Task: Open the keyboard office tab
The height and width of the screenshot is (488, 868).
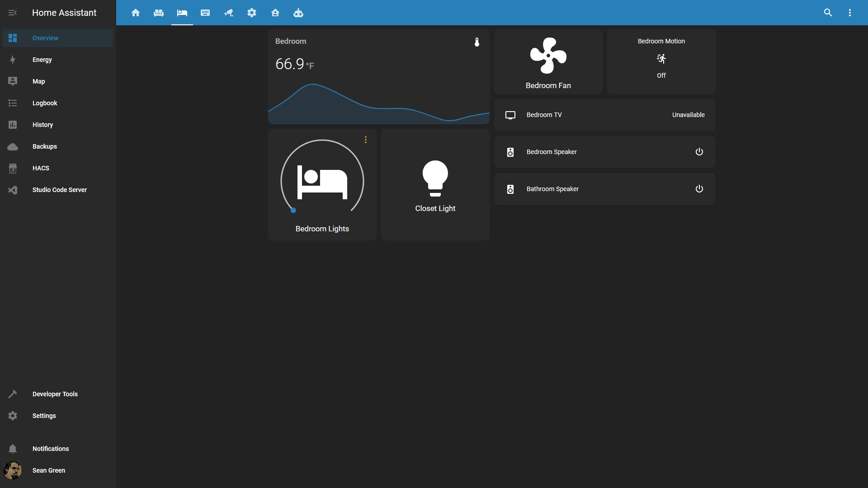Action: [205, 13]
